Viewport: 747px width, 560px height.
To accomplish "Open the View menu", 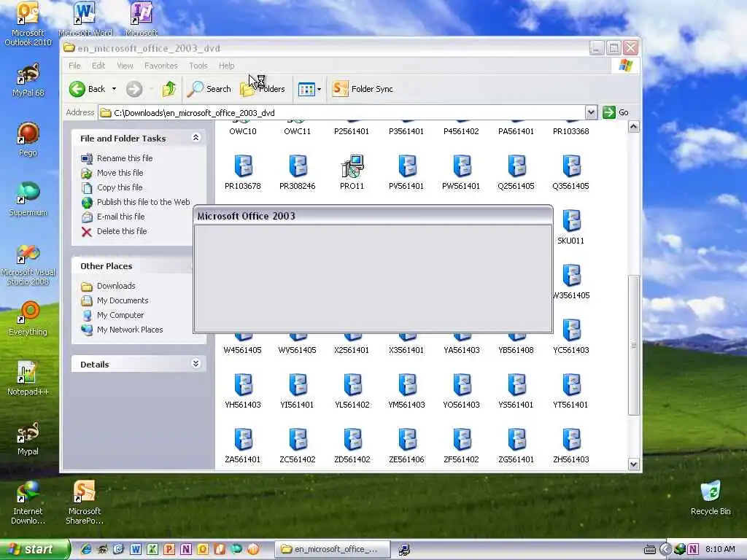I will [125, 66].
